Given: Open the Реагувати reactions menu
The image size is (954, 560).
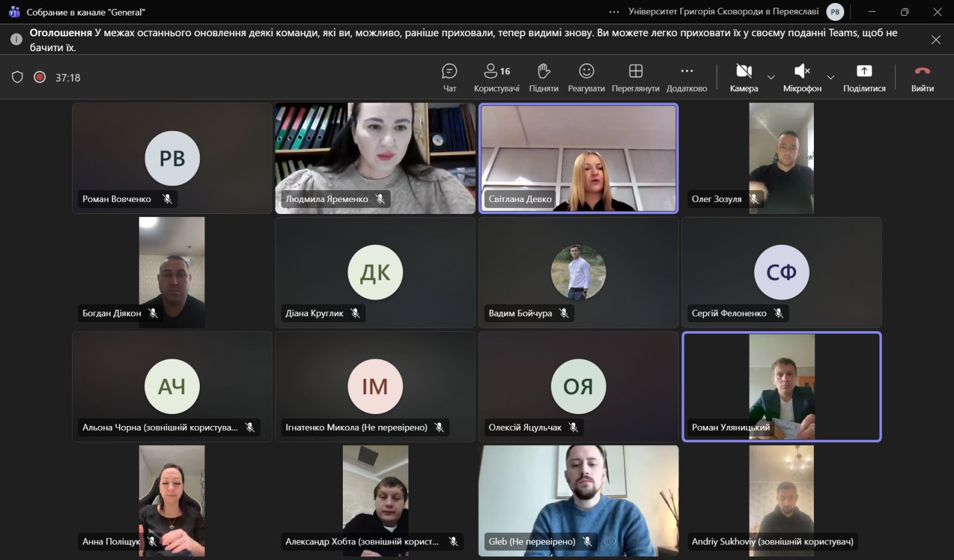Looking at the screenshot, I should (x=586, y=77).
